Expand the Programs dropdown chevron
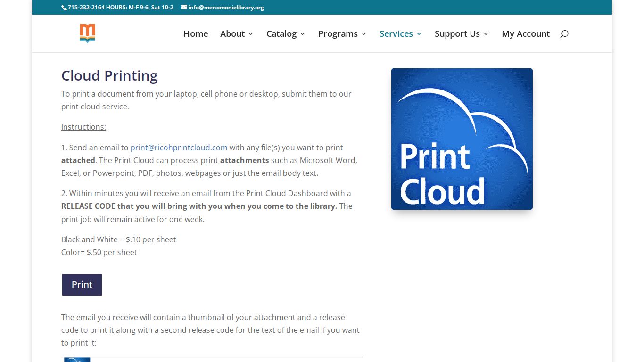This screenshot has width=644, height=362. 364,34
